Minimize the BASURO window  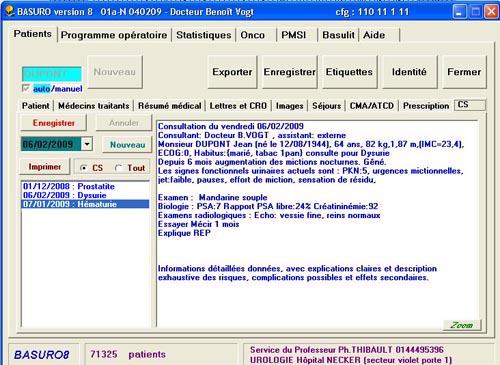[459, 12]
